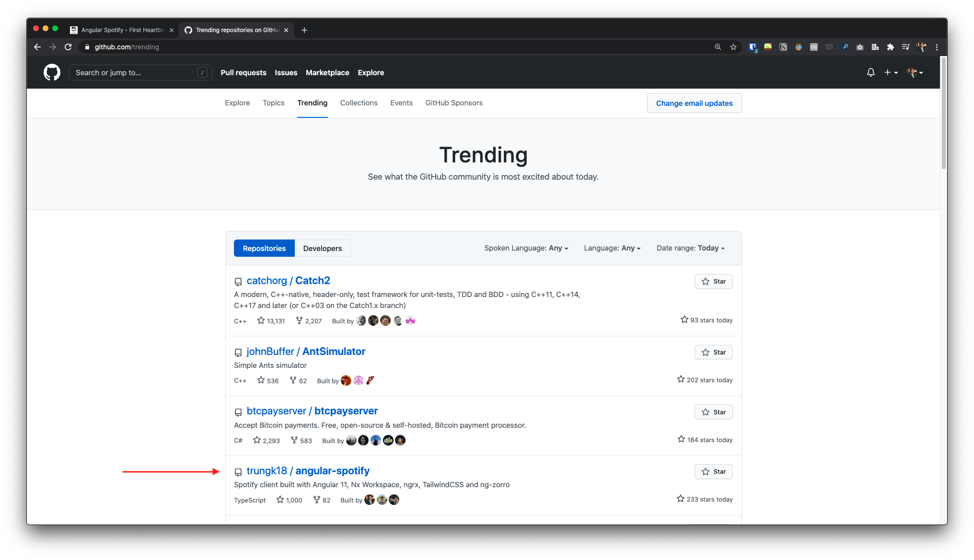The width and height of the screenshot is (974, 560).
Task: Star the trungk18/angular-spotify repository
Action: point(713,472)
